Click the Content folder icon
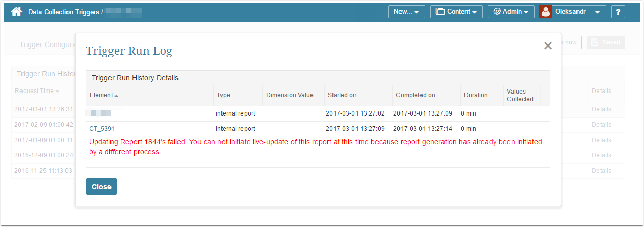 point(440,12)
